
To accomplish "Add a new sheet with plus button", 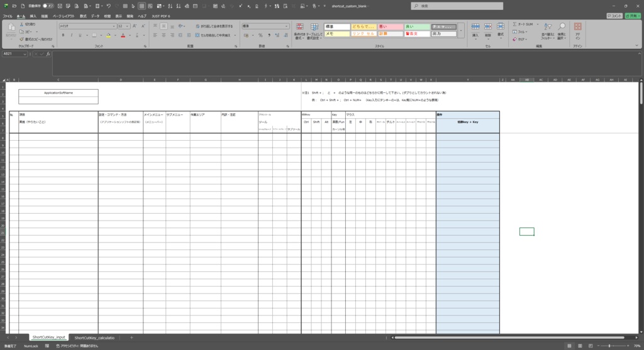I will point(131,337).
